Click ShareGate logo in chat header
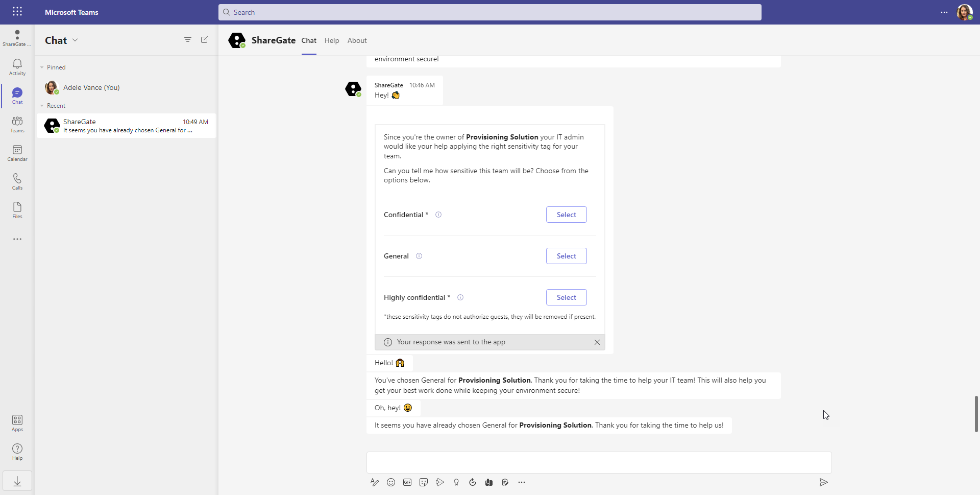The image size is (980, 495). tap(237, 40)
